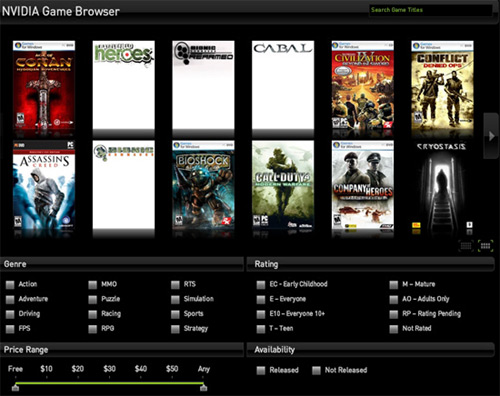Click the NVIDIA Game Browser title
The image size is (500, 396).
click(61, 11)
